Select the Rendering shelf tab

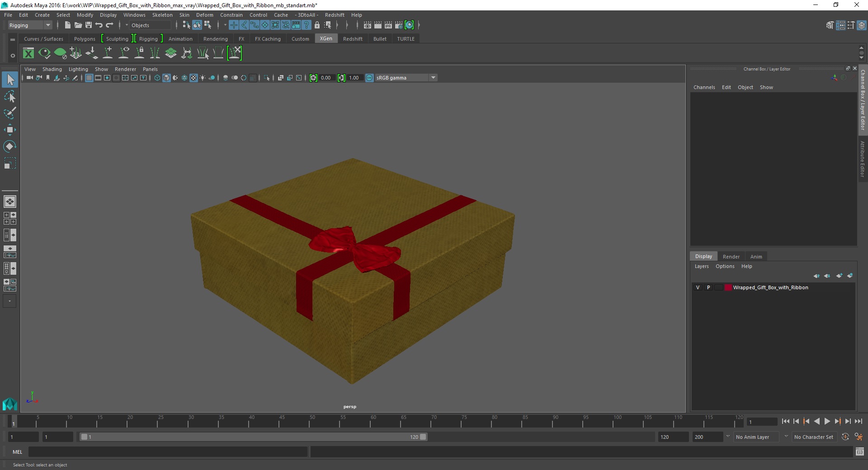[215, 39]
